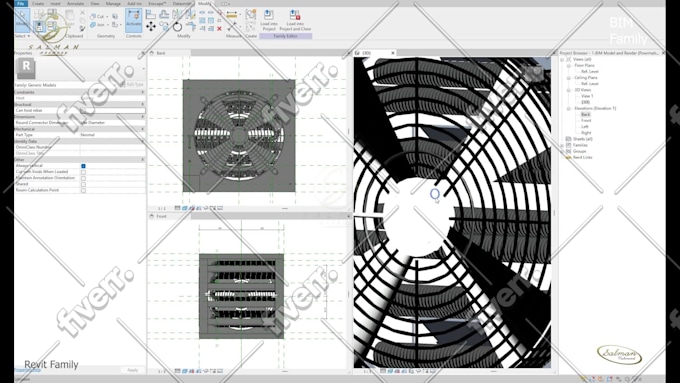This screenshot has width=680, height=383.
Task: Open View 1 under 3D Views
Action: 587,96
